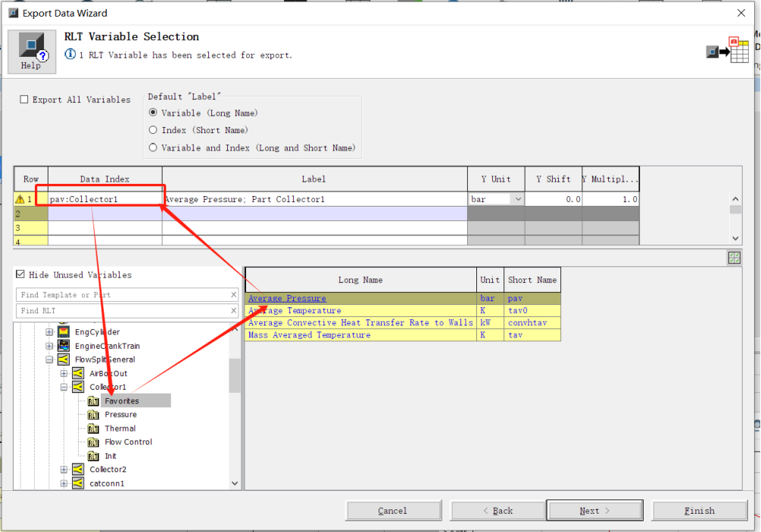The width and height of the screenshot is (761, 532).
Task: Click the Y Shift value 0.0
Action: [x=554, y=199]
